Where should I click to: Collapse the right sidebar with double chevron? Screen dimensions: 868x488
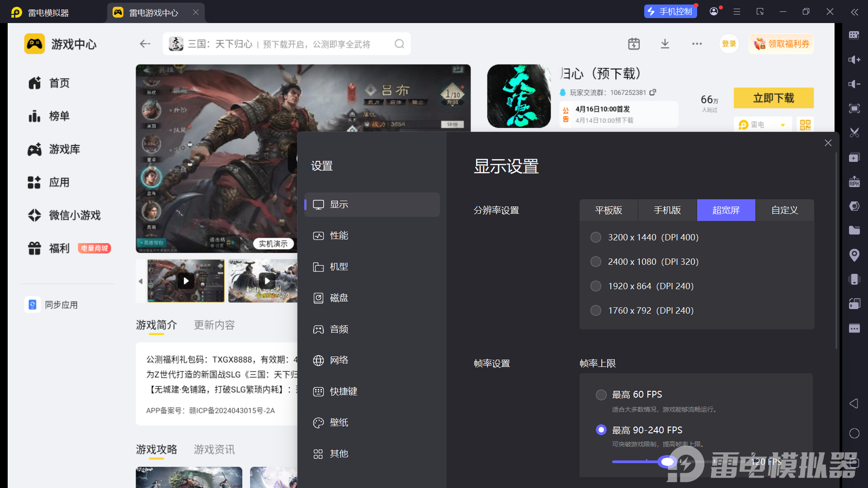pos(854,12)
